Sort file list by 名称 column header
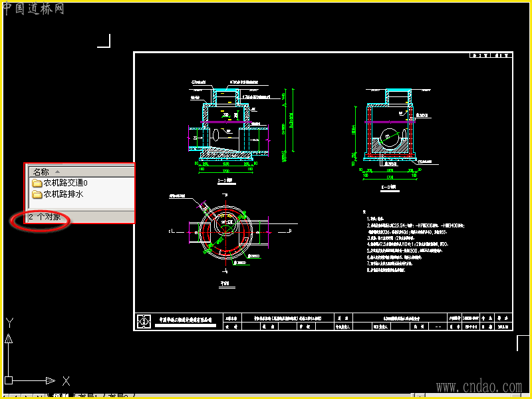 coord(41,172)
